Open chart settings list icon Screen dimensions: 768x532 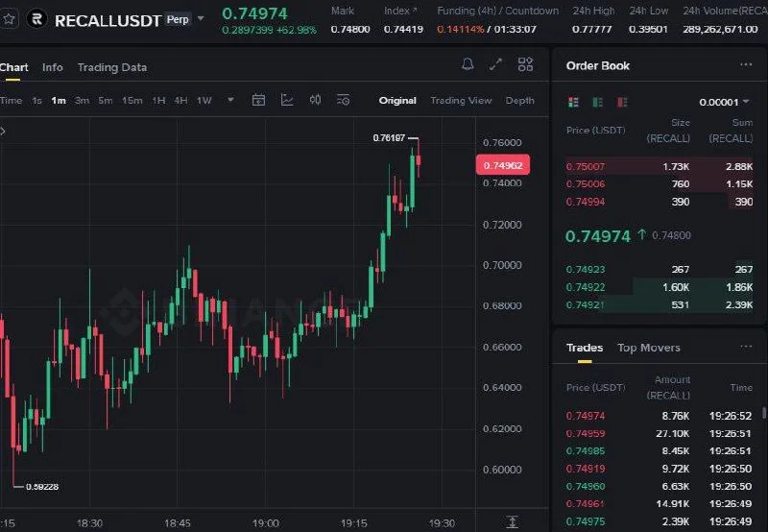click(x=343, y=101)
